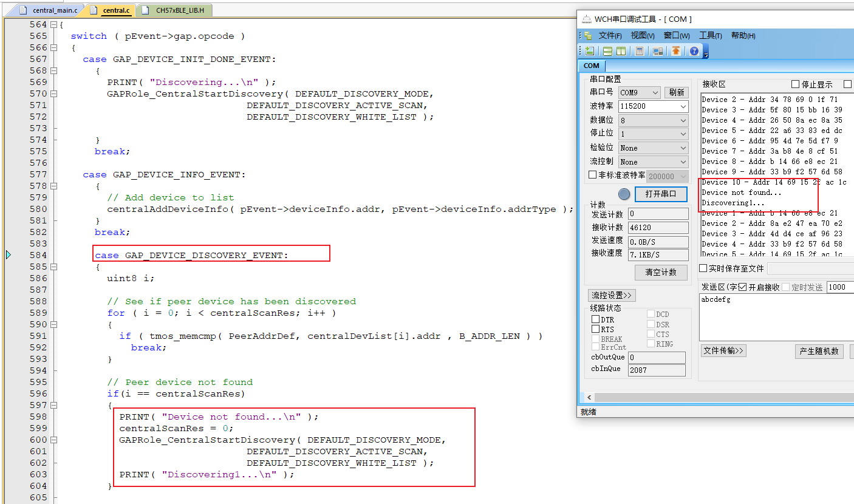This screenshot has width=854, height=504.
Task: Click the WCH serial tool title bar icon
Action: point(586,19)
